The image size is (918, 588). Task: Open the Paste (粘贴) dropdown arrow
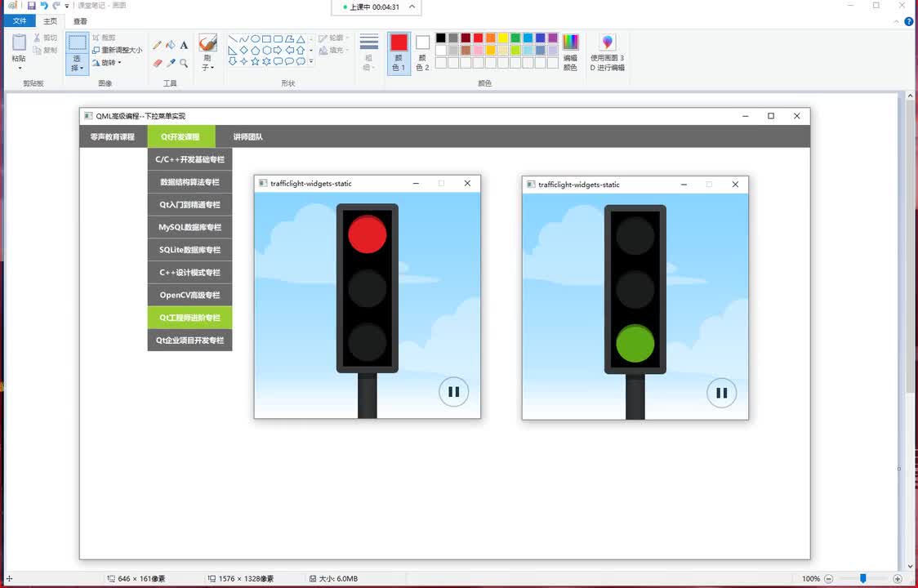[19, 68]
